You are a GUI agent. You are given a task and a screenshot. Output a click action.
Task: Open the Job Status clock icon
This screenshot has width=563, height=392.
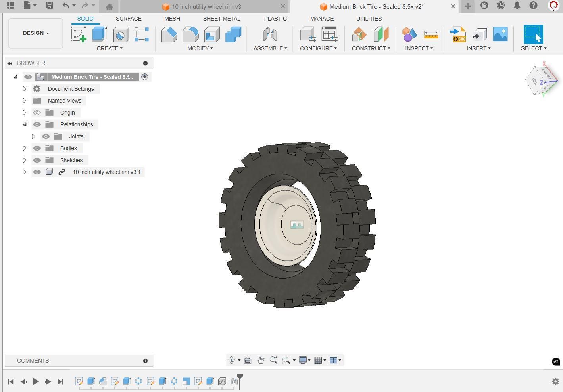click(x=501, y=6)
